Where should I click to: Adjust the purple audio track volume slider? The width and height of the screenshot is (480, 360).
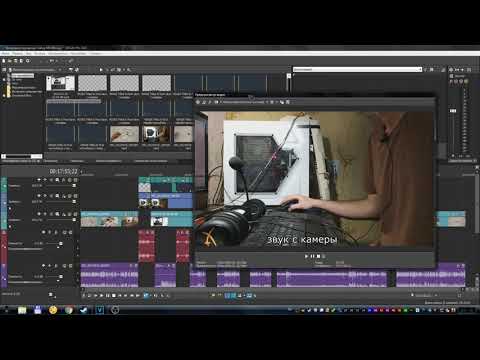pos(61,277)
